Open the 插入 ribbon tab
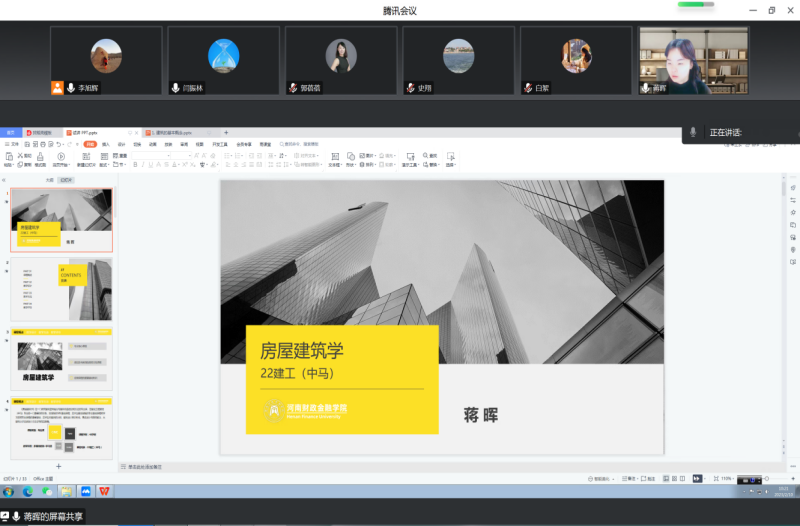This screenshot has height=526, width=800. [106, 144]
